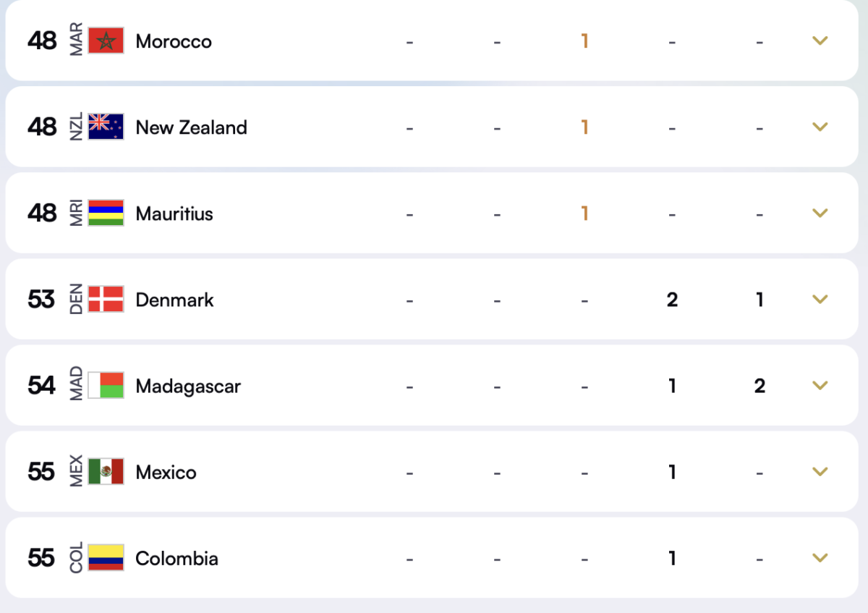Image resolution: width=868 pixels, height=613 pixels.
Task: Click the Denmark flag icon
Action: [x=108, y=299]
